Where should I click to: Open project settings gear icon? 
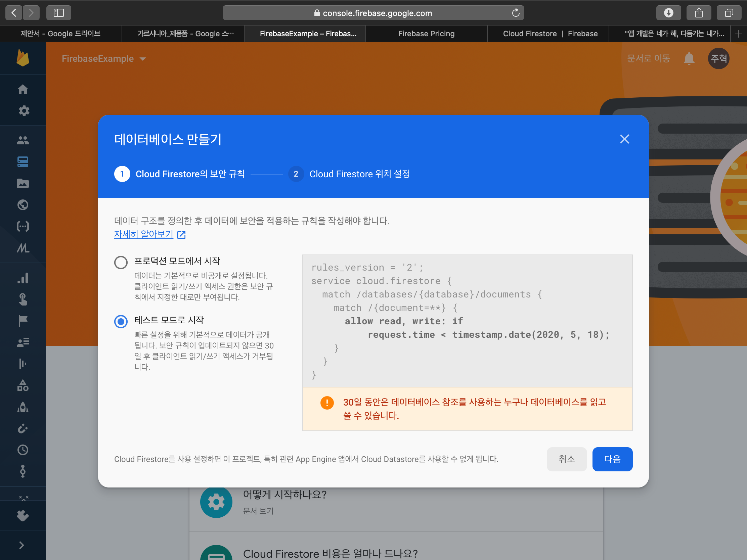24,111
